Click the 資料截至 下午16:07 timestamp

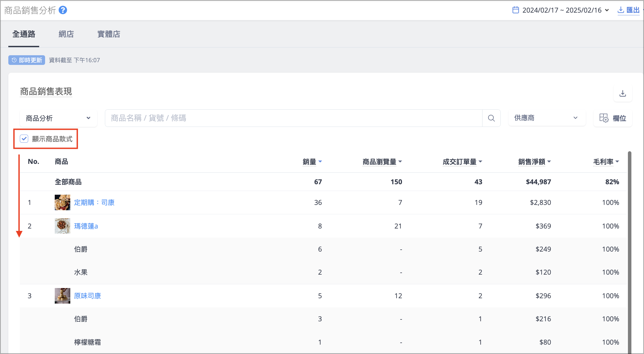coord(74,60)
